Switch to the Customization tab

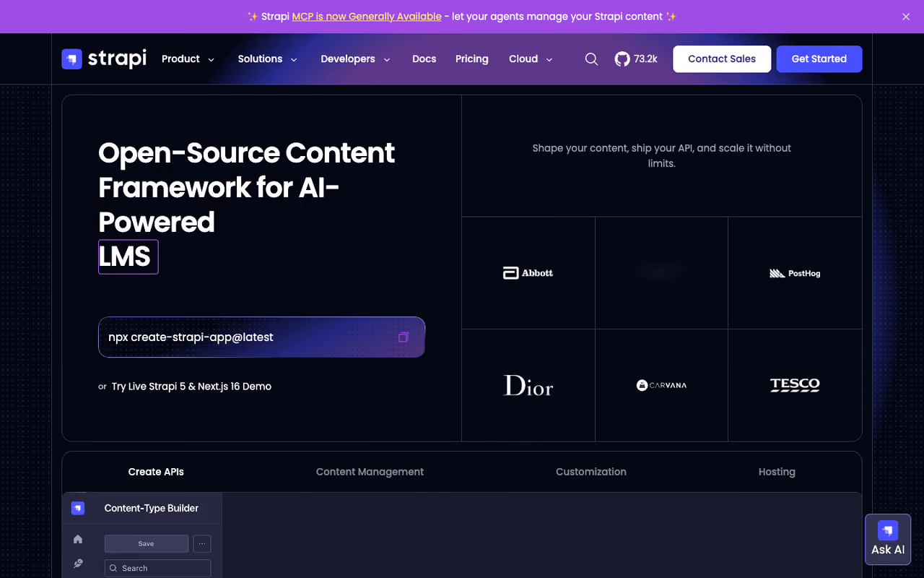point(591,472)
